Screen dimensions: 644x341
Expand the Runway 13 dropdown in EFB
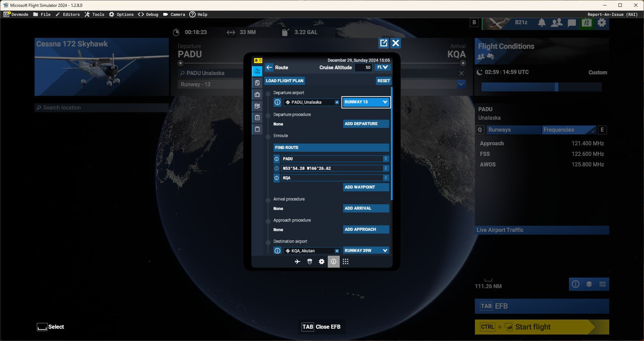[x=366, y=102]
